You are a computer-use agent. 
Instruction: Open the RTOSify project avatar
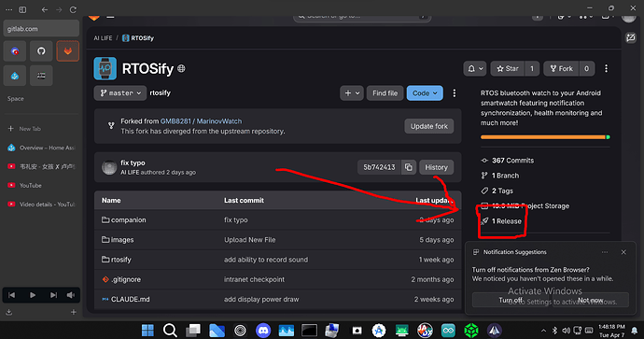click(105, 68)
